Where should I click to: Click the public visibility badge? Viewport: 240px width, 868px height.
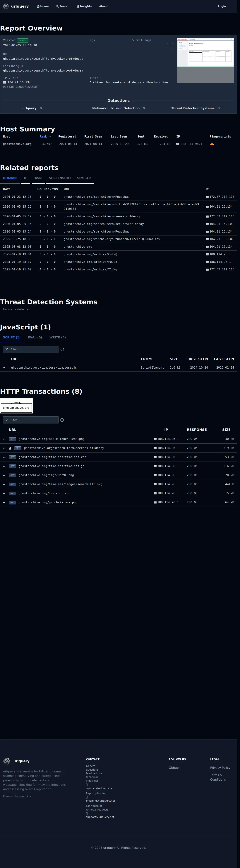(x=23, y=40)
